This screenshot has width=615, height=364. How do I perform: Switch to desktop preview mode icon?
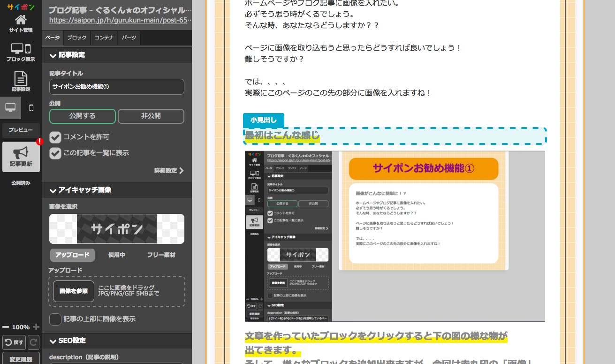[10, 107]
